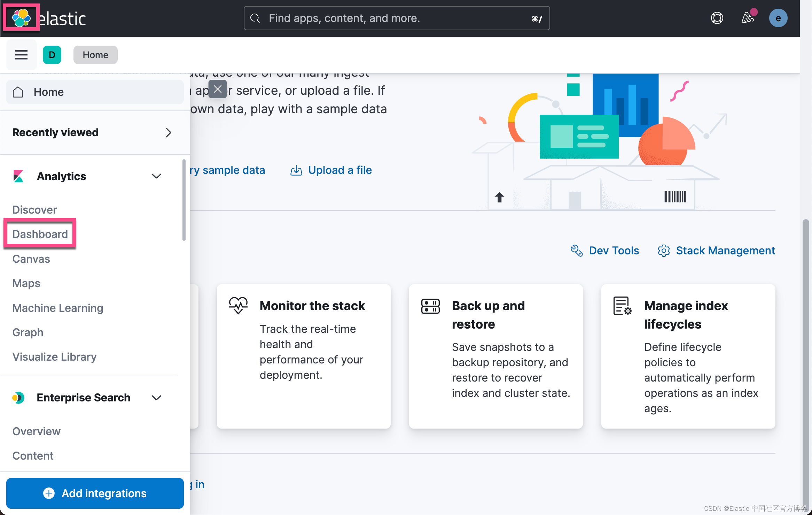Open the user avatar menu
The image size is (812, 515).
pyautogui.click(x=778, y=18)
